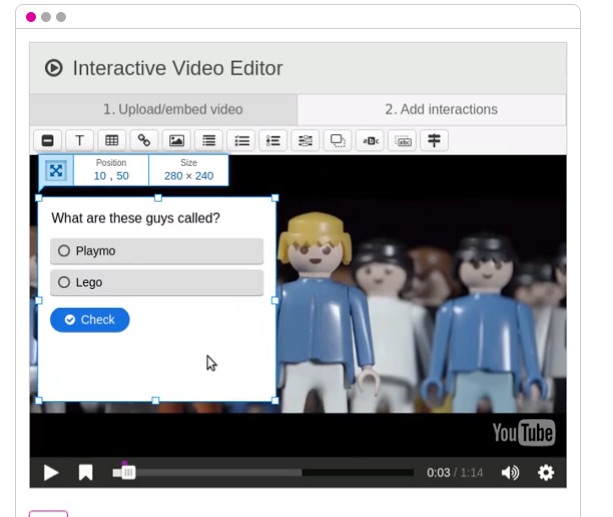613x517 pixels.
Task: Click the top-center resize handle of question box
Action: (158, 198)
